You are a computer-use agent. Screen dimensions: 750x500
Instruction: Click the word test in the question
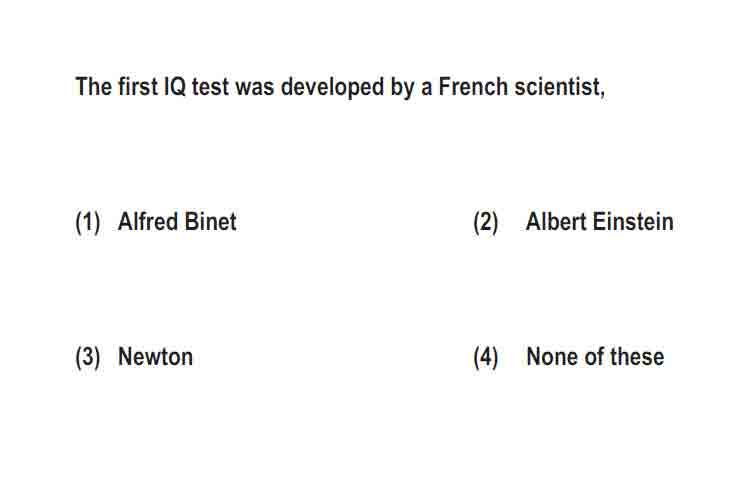210,88
